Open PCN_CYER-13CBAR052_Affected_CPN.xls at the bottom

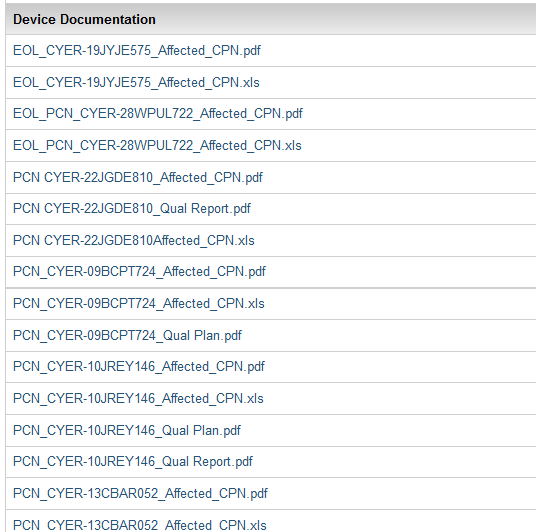point(139,525)
